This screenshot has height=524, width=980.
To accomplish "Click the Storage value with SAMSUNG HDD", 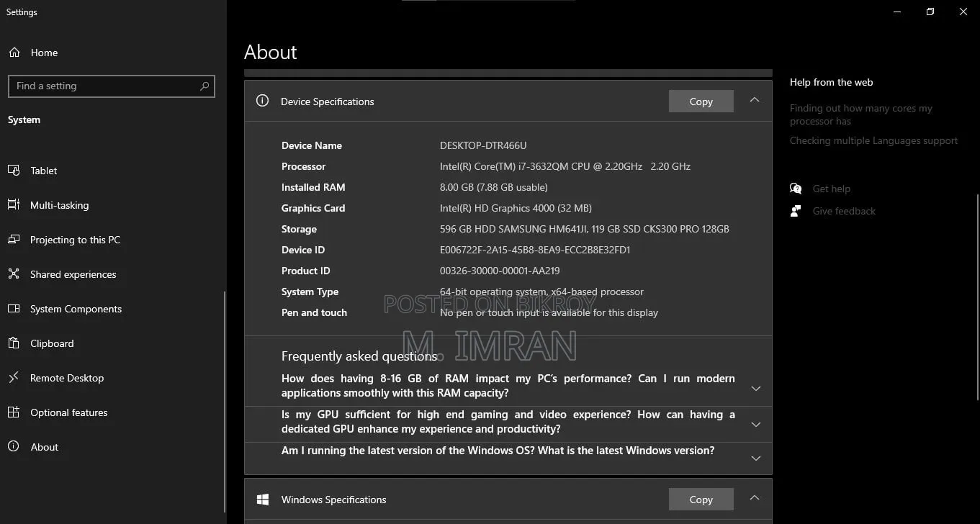I will 585,229.
